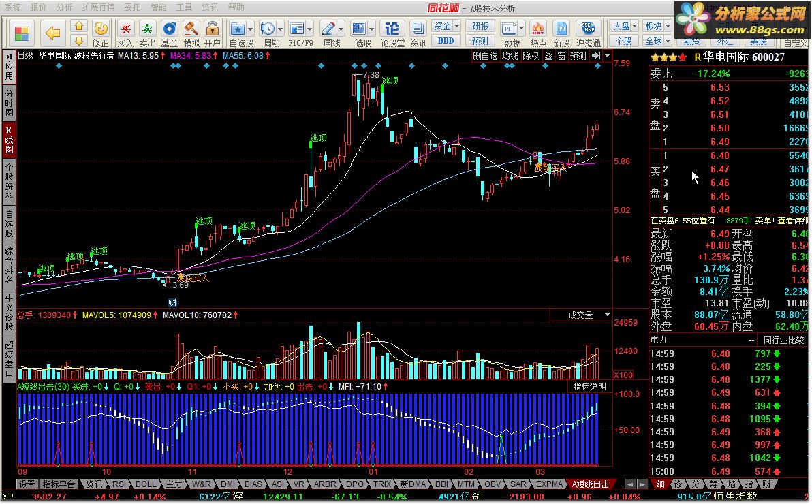Toggle 均线 moving average display

coord(510,56)
